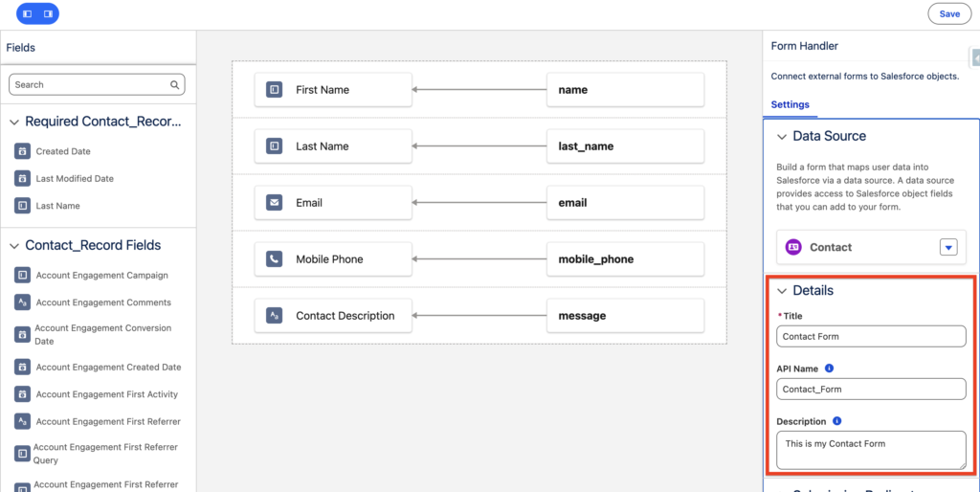The width and height of the screenshot is (980, 492).
Task: Click the Title input field
Action: click(870, 337)
